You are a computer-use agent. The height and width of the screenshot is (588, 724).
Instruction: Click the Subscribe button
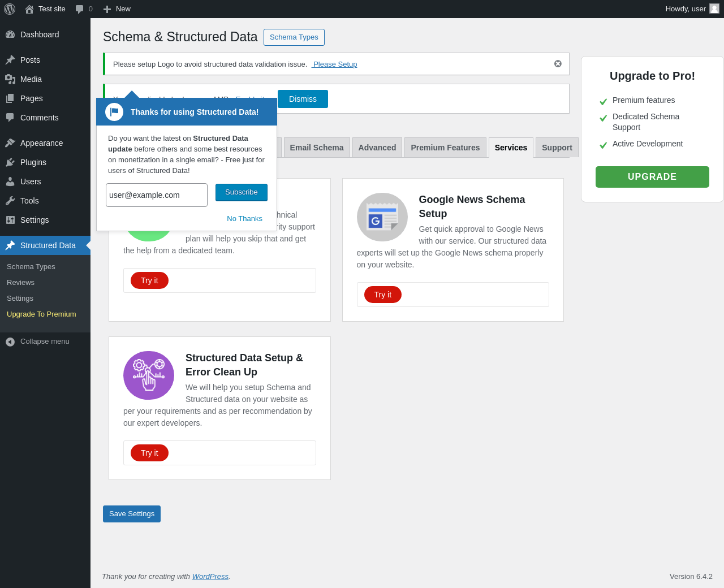[x=242, y=192]
